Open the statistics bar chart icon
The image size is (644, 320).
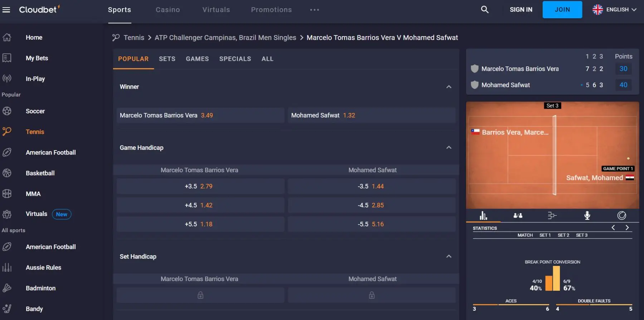(483, 215)
